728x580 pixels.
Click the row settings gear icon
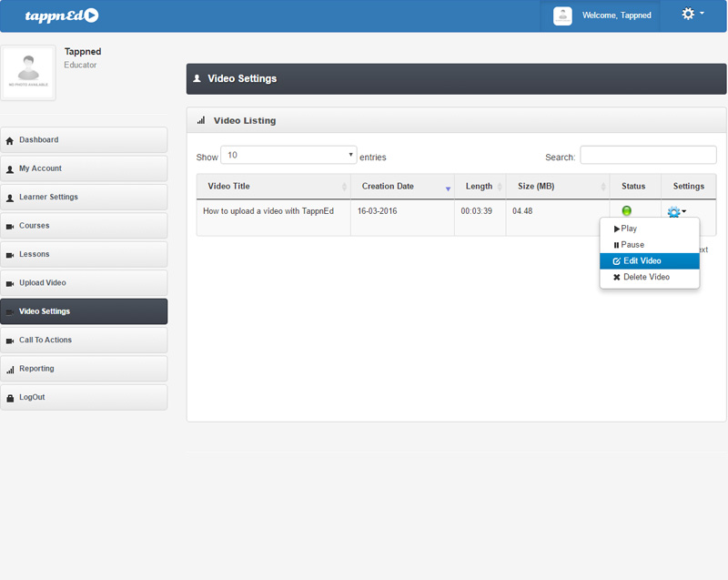674,212
